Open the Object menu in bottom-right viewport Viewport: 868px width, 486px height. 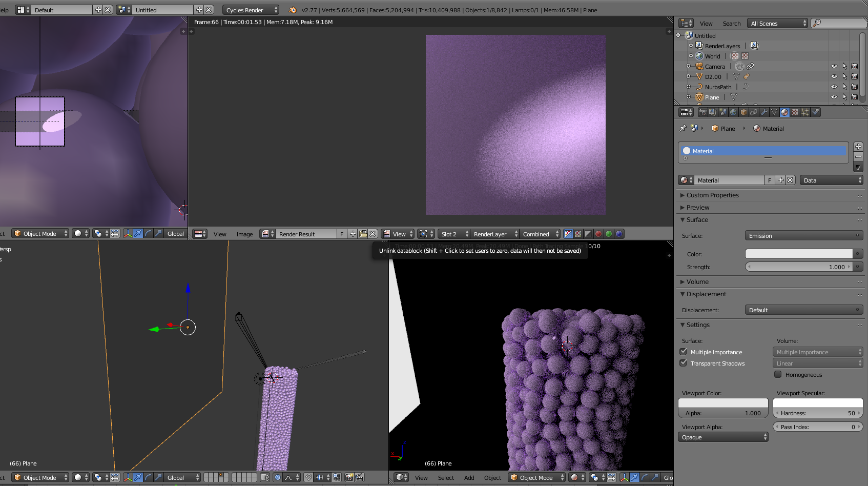coord(492,477)
